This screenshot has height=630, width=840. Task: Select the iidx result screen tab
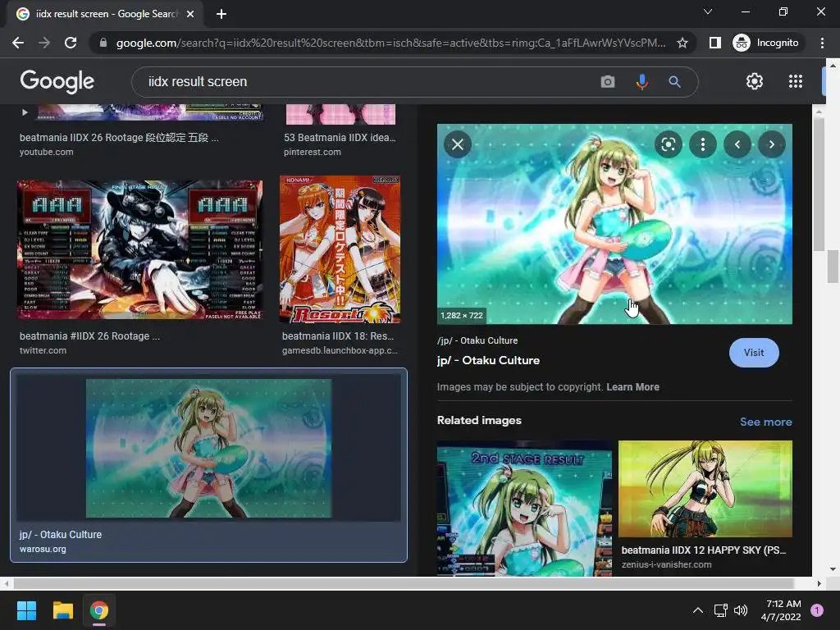click(105, 14)
